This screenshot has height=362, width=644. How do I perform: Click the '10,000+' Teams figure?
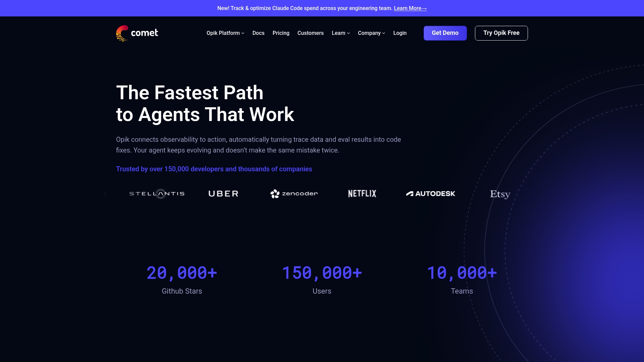[462, 273]
